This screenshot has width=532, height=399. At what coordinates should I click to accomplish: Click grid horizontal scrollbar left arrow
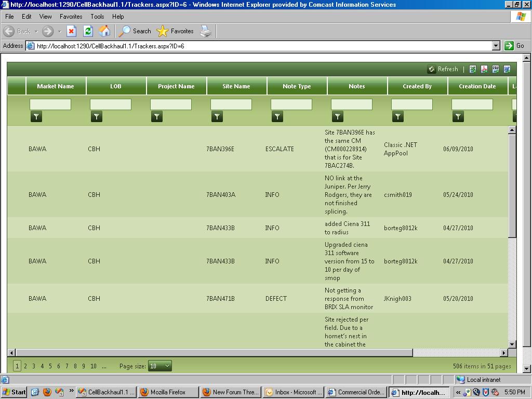[x=11, y=353]
